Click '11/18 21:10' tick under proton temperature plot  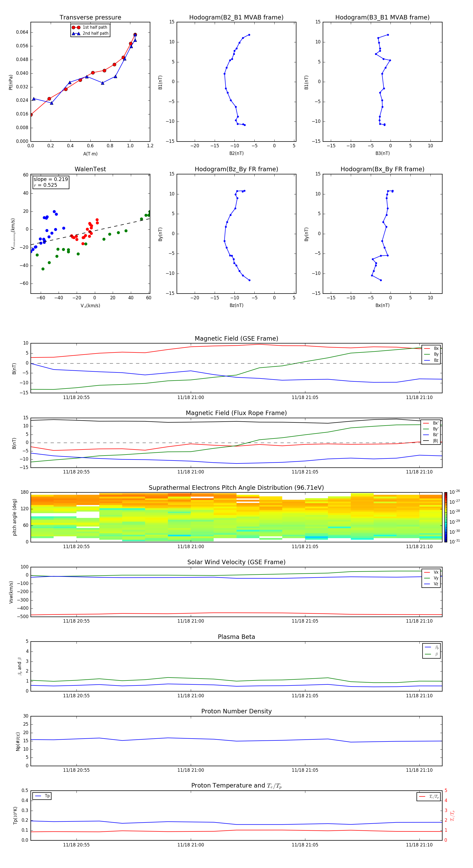[x=419, y=845]
